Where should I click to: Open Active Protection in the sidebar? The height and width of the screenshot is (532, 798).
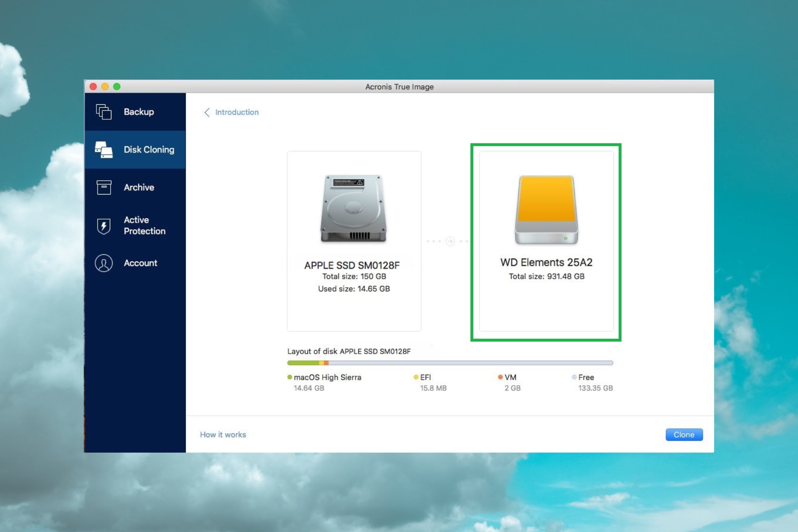(135, 225)
